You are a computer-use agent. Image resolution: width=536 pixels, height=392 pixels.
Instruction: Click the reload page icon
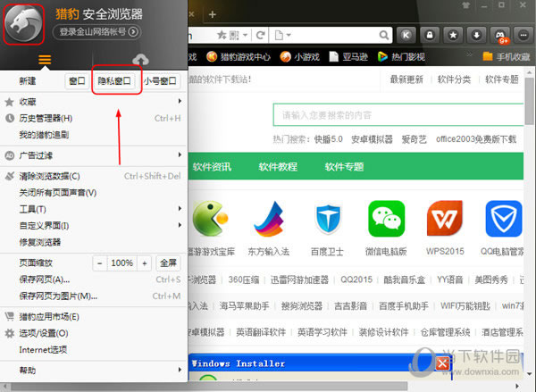(x=261, y=35)
